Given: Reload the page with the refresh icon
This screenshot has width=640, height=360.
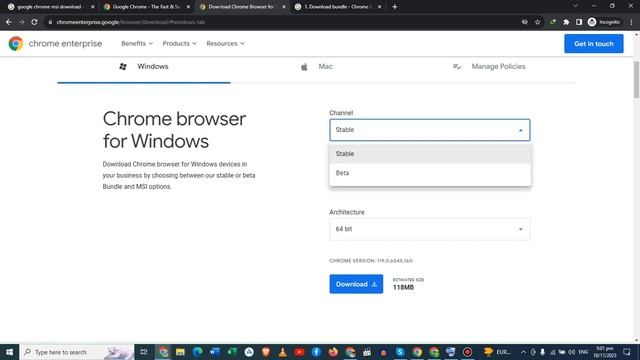Looking at the screenshot, I should click(34, 22).
